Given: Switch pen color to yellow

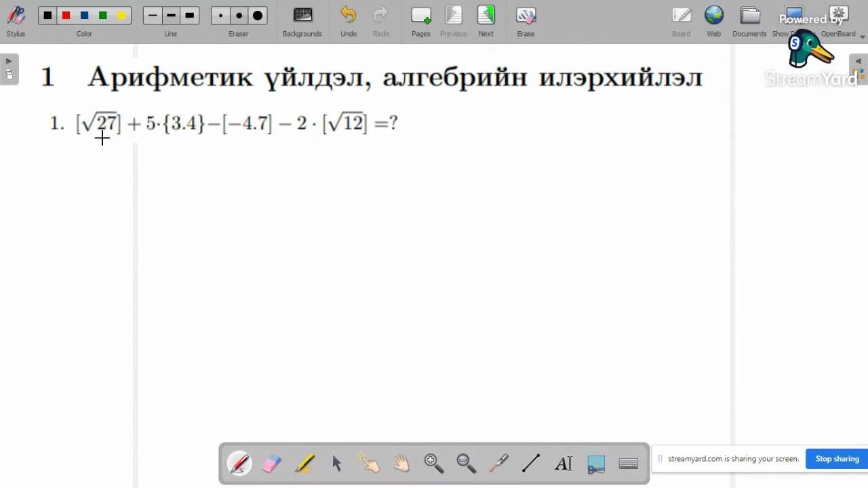Looking at the screenshot, I should 121,16.
